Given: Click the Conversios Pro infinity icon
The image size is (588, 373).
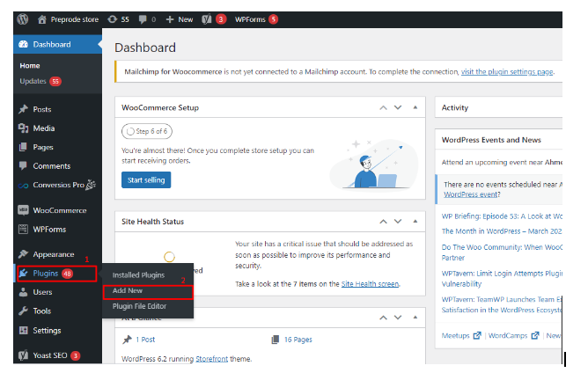Looking at the screenshot, I should point(23,186).
